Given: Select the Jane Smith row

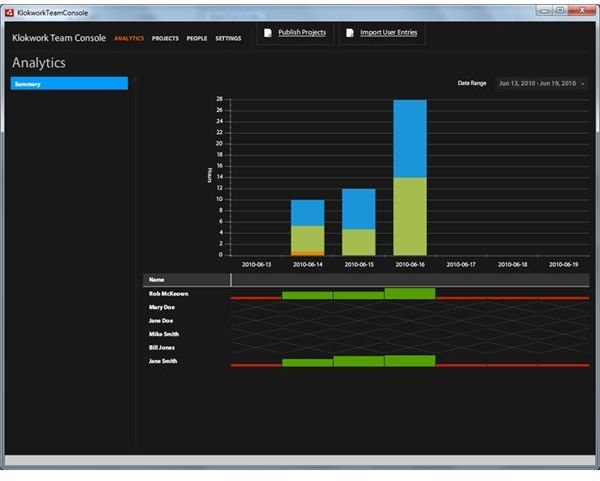Looking at the screenshot, I should coord(366,361).
